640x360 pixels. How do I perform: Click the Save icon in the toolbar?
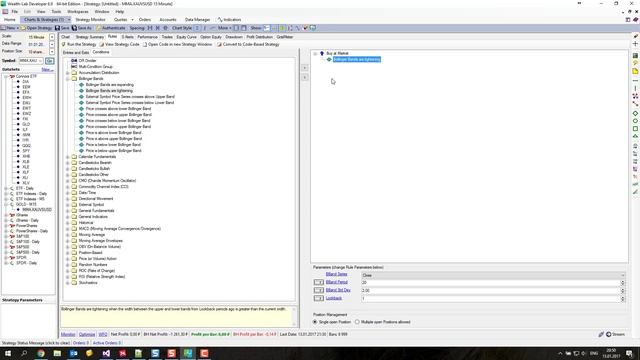pos(62,28)
